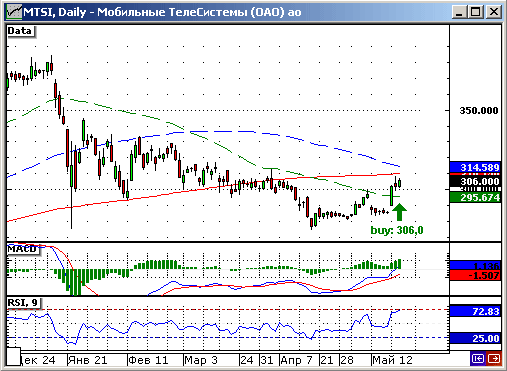
Task: Click the -1.507 MACD signal value label
Action: (x=475, y=275)
